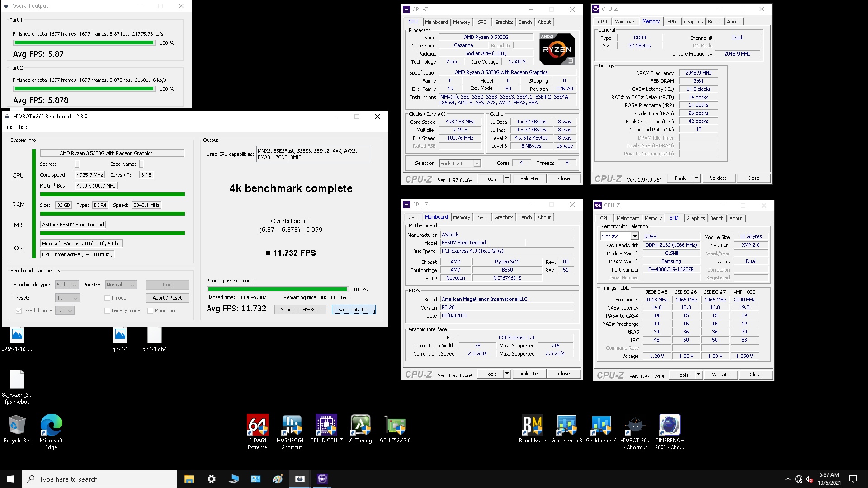Viewport: 868px width, 488px height.
Task: Click taskbar clock showing 5:37 AM
Action: click(829, 479)
